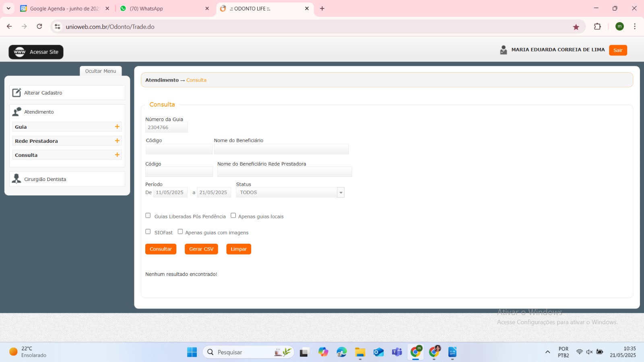Image resolution: width=644 pixels, height=362 pixels.
Task: Open the Wi-Fi network tray icon
Action: click(x=579, y=352)
